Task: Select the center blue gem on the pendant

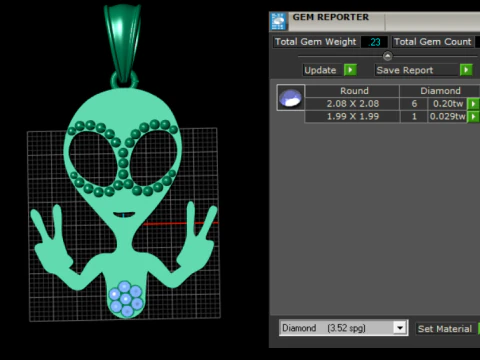Action: [126, 299]
